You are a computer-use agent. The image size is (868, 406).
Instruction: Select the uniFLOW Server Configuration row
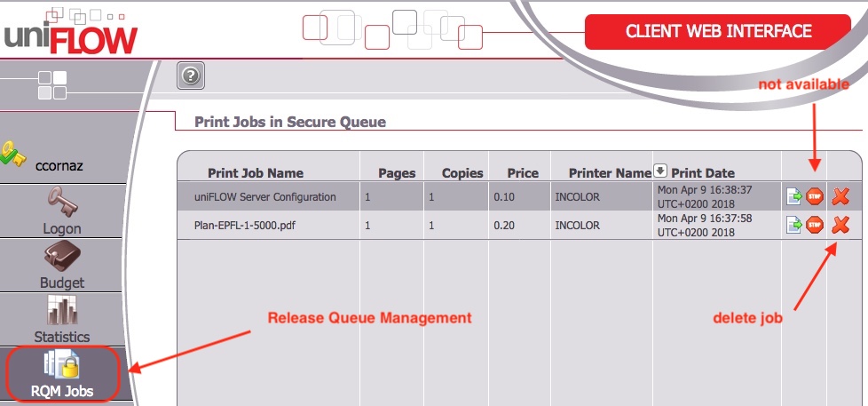tap(264, 197)
